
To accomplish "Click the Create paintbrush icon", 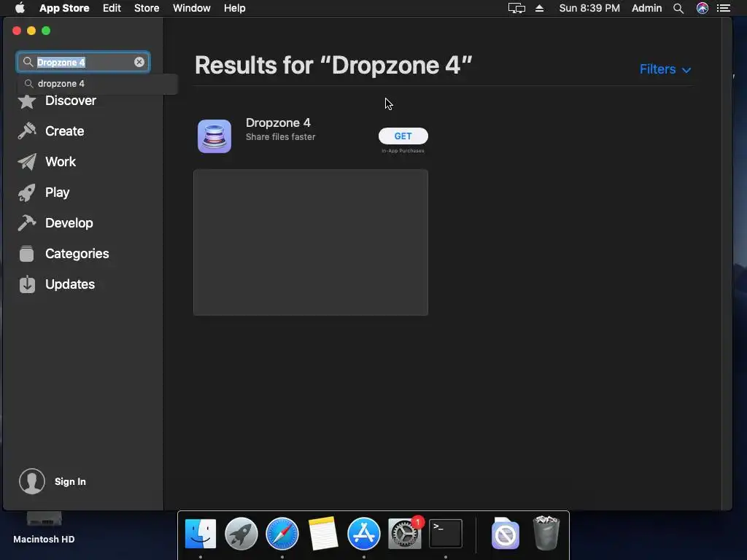I will click(x=27, y=131).
